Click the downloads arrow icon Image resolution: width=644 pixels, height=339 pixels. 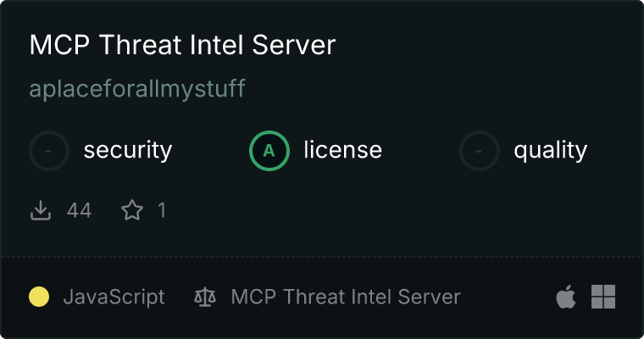click(41, 210)
